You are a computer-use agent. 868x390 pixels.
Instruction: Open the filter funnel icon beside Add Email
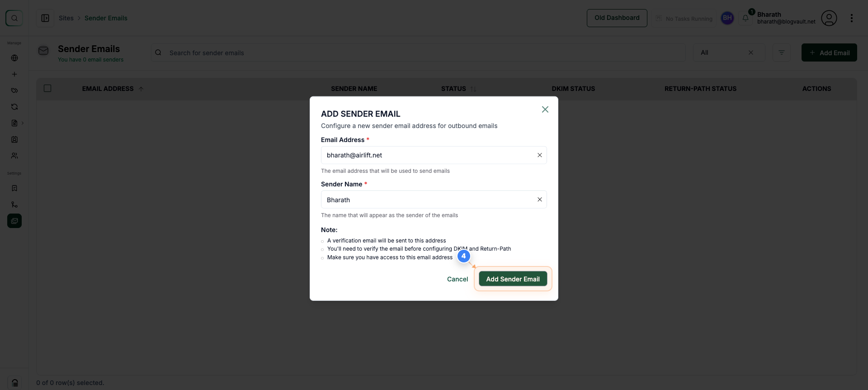tap(782, 52)
